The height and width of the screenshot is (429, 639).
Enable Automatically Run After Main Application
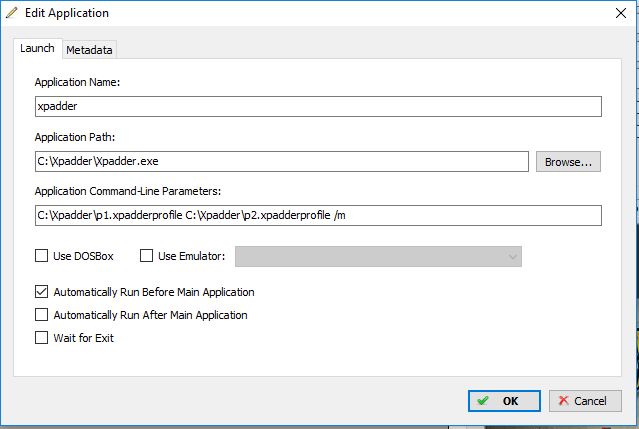pyautogui.click(x=42, y=315)
